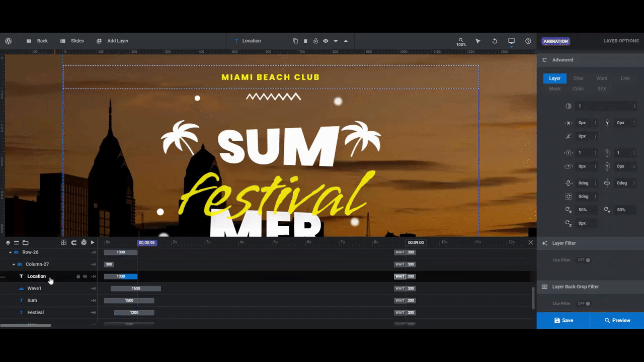Open the Slides menu

click(72, 41)
